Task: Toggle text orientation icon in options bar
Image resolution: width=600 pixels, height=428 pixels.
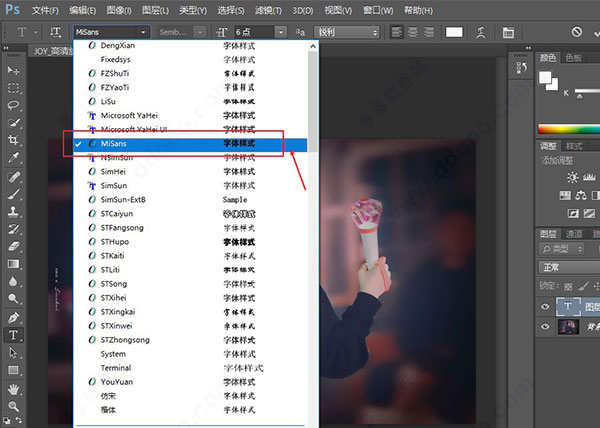Action: click(x=55, y=32)
